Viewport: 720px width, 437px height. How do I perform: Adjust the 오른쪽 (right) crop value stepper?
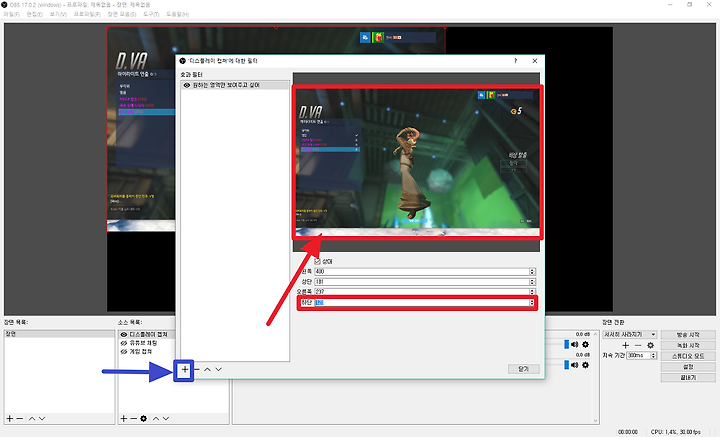[532, 292]
